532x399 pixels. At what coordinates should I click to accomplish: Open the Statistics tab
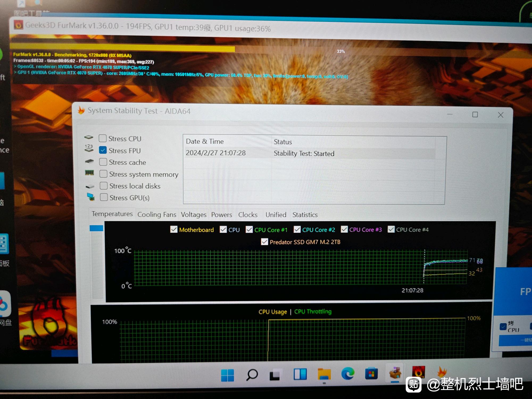pyautogui.click(x=305, y=215)
